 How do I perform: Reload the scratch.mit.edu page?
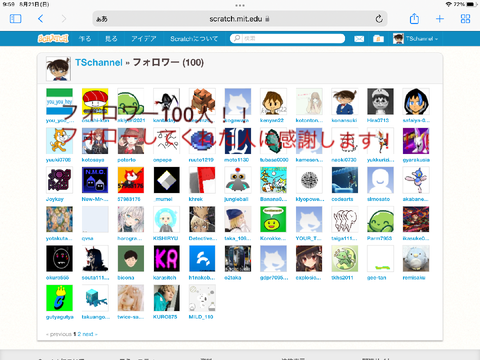(x=379, y=19)
